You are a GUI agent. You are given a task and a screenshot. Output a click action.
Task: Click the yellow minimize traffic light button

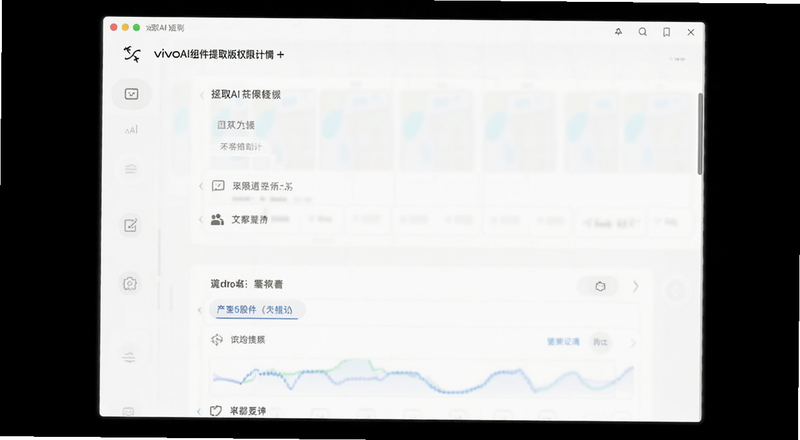tap(125, 28)
